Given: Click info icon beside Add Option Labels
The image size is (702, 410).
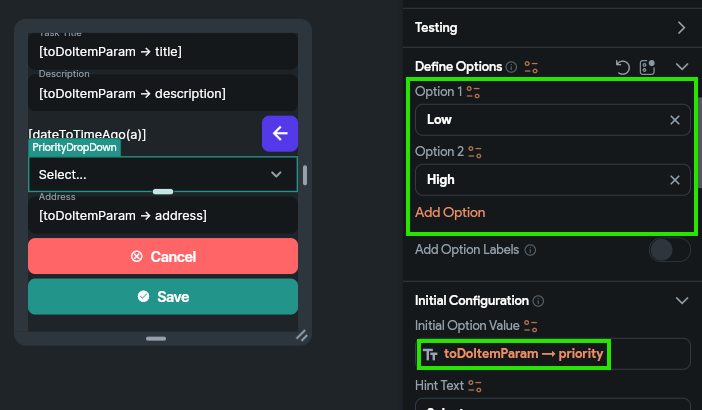Looking at the screenshot, I should coord(530,250).
